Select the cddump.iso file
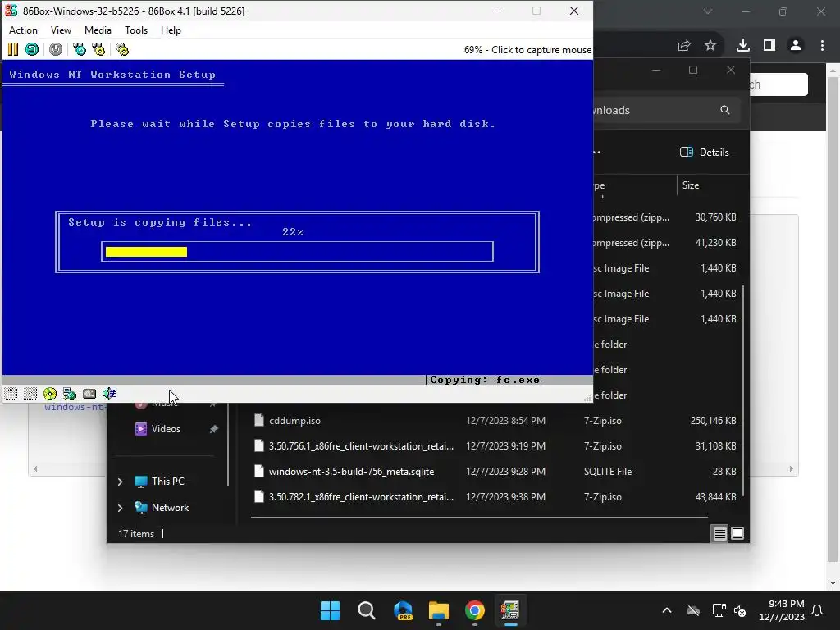 [x=294, y=421]
